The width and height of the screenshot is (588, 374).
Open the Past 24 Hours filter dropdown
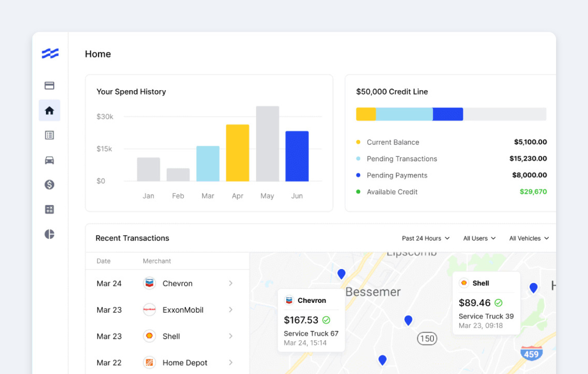(426, 238)
